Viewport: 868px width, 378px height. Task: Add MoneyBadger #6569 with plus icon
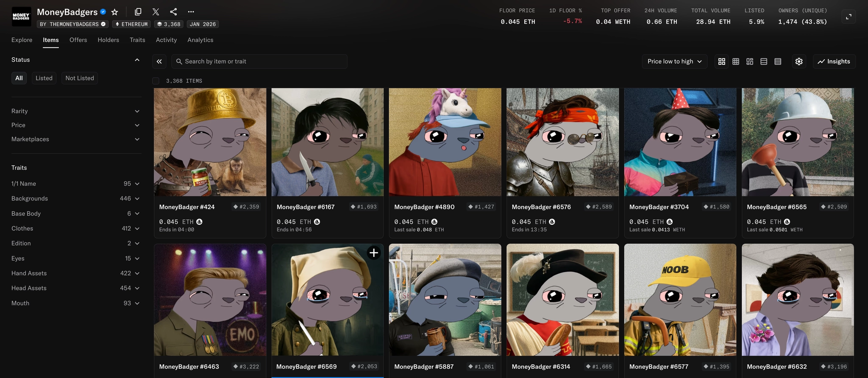[373, 253]
